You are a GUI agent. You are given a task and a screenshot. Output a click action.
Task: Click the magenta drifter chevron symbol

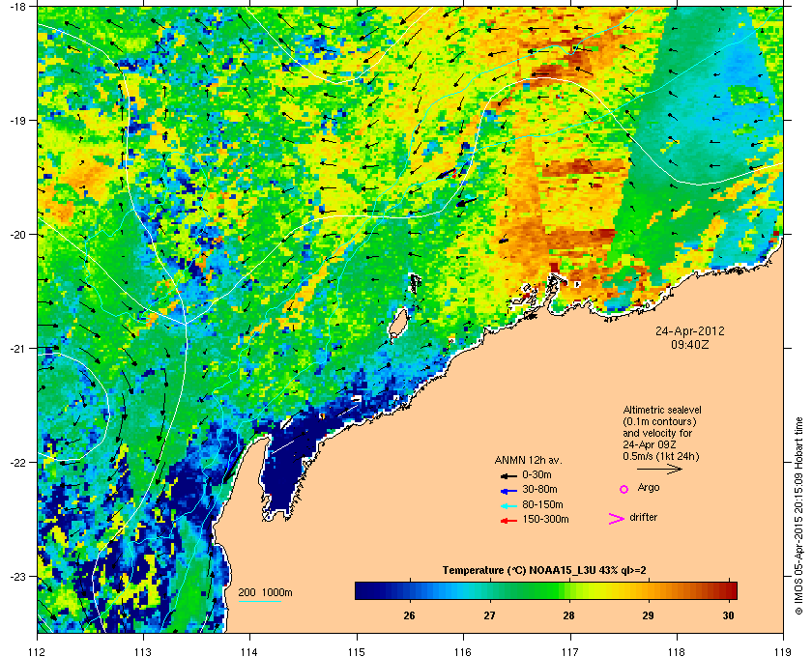pyautogui.click(x=617, y=519)
